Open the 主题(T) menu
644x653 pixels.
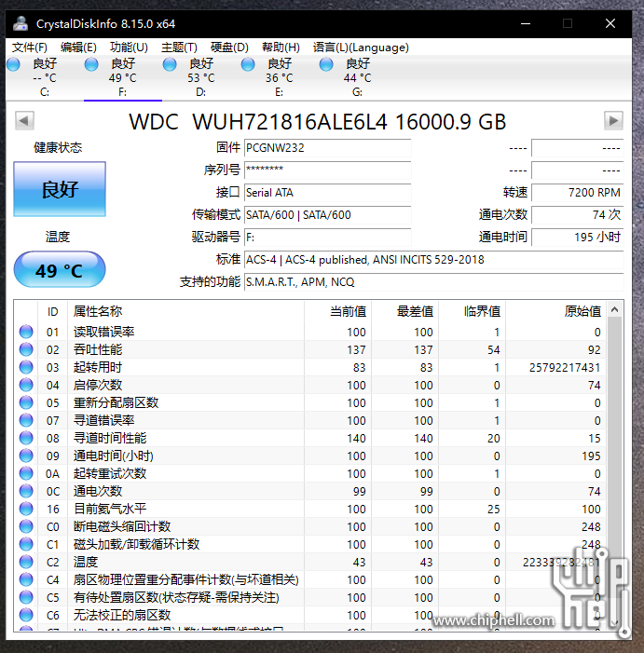coord(179,48)
